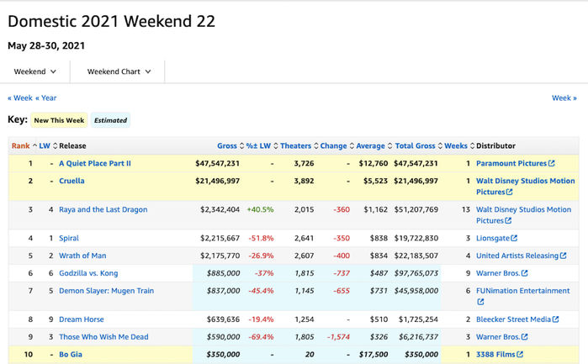Click the New This Week key badge
Viewport: 588px width, 364px height.
click(x=59, y=120)
